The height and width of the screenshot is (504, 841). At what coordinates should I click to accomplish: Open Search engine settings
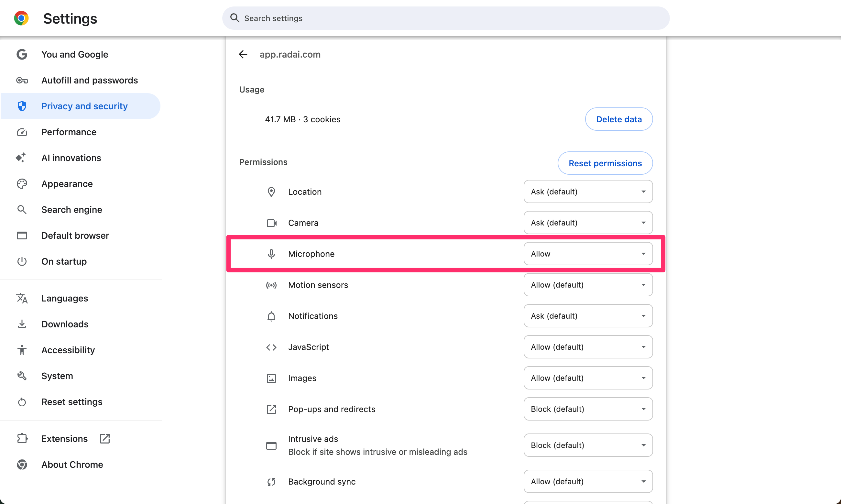pyautogui.click(x=81, y=210)
